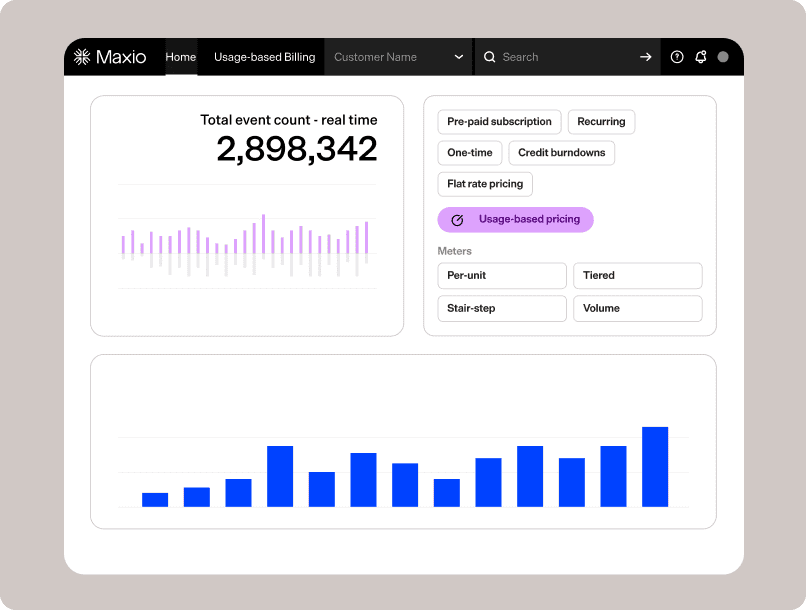Select Flat rate pricing
The width and height of the screenshot is (806, 610).
tap(485, 184)
